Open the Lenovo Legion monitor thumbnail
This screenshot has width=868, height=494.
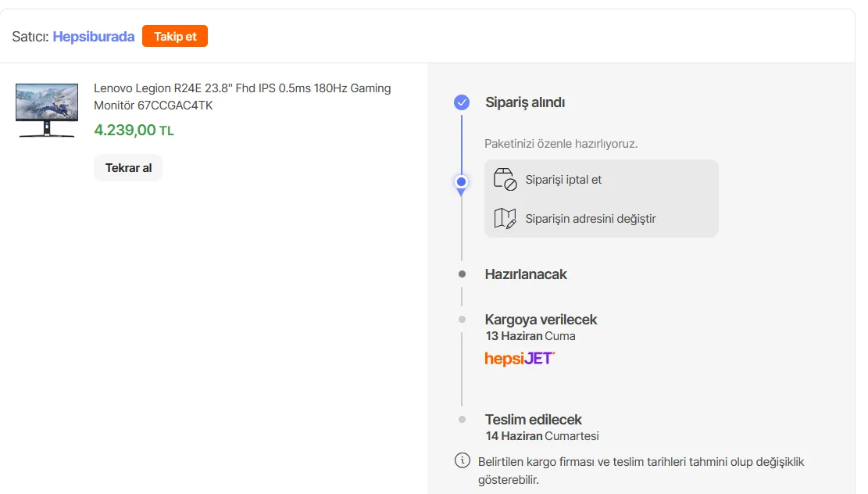(47, 110)
